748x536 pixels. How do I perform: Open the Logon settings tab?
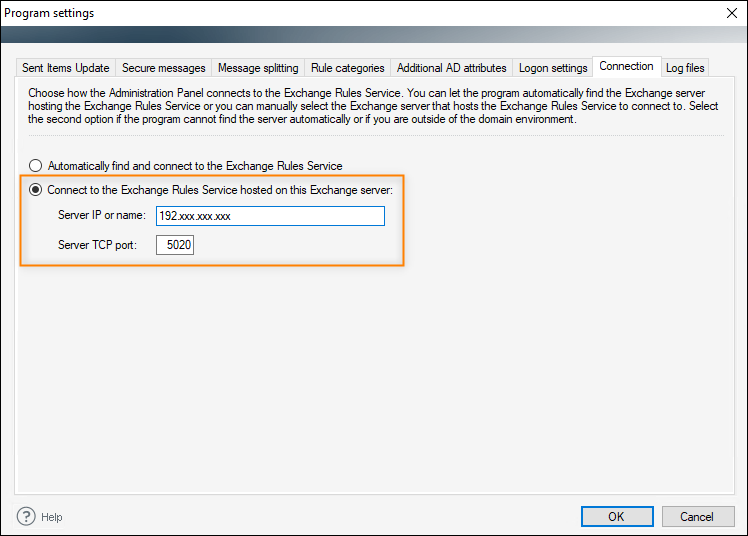(553, 68)
